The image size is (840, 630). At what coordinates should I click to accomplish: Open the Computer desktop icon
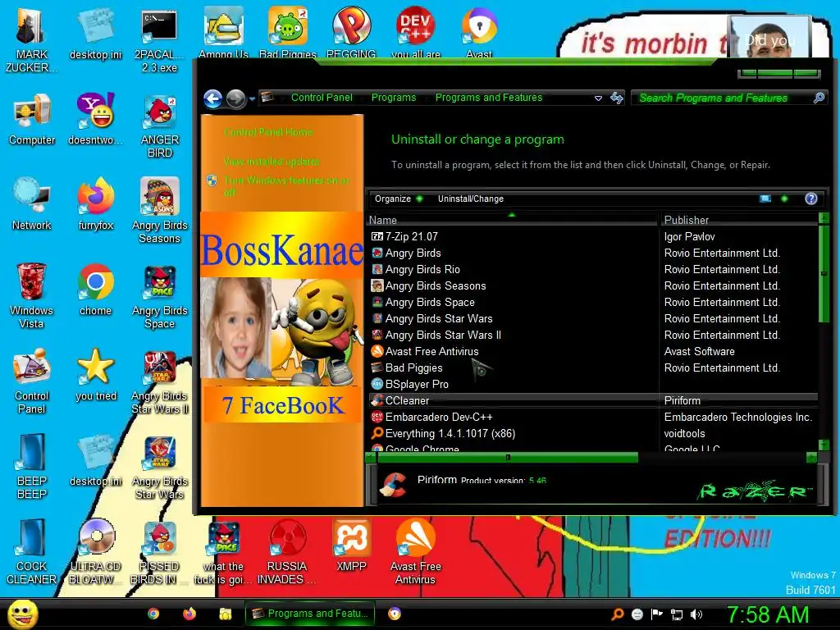(x=32, y=119)
